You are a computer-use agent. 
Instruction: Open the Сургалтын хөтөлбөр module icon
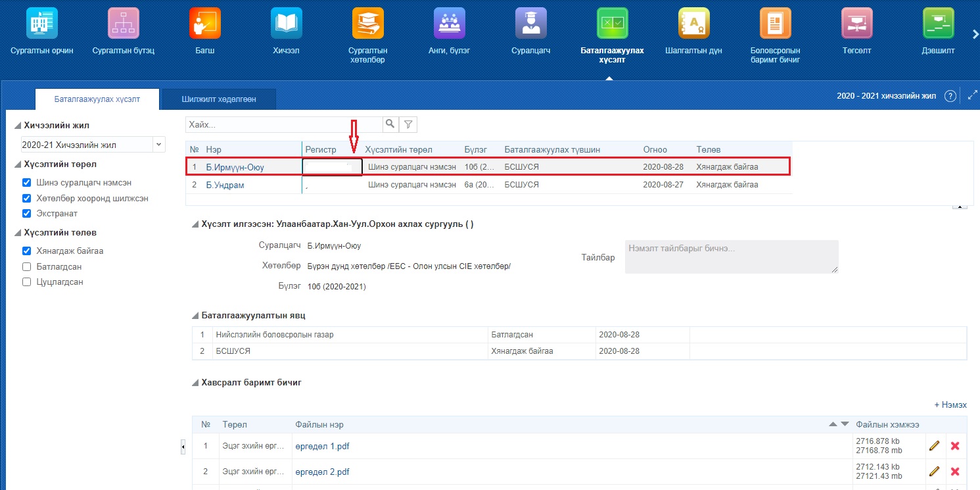(367, 24)
